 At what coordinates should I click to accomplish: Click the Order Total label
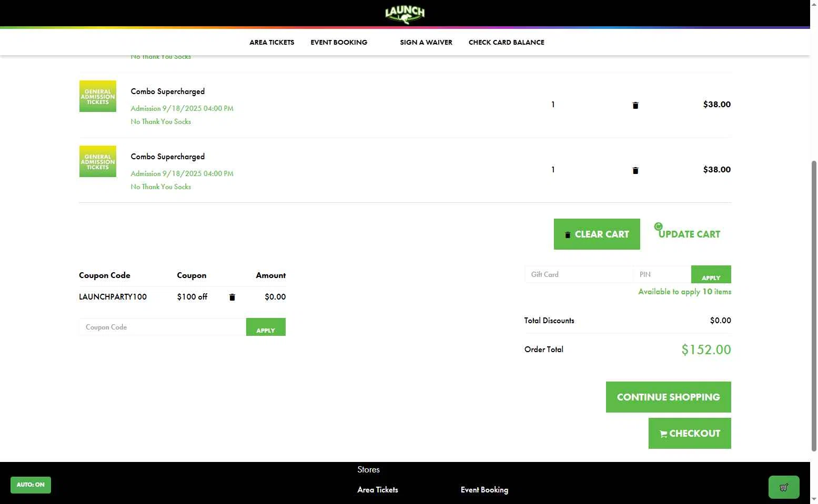(544, 349)
